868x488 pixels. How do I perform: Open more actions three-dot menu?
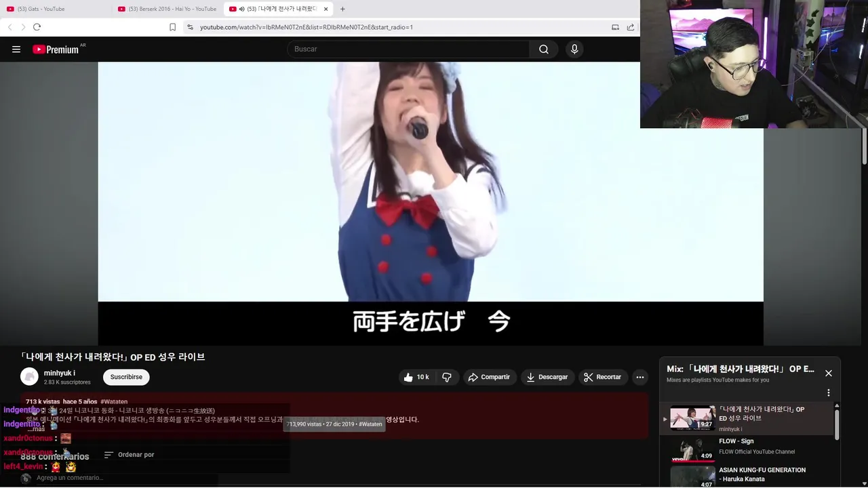pyautogui.click(x=639, y=377)
